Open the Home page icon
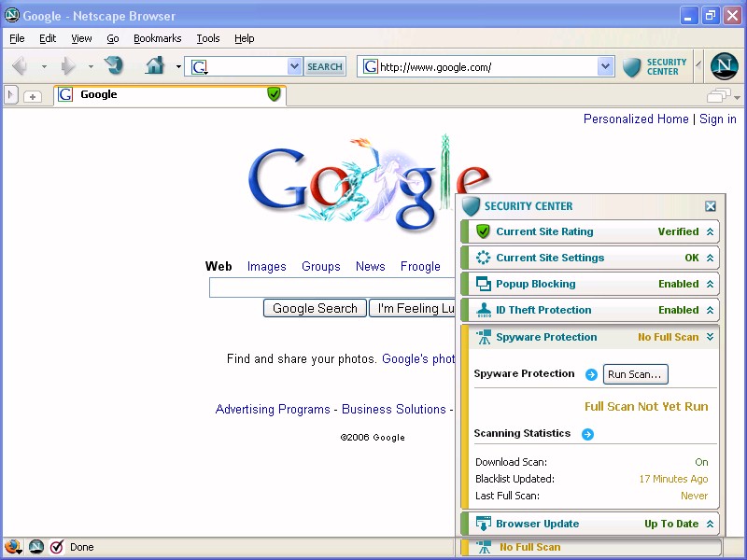This screenshot has height=560, width=747. point(155,65)
